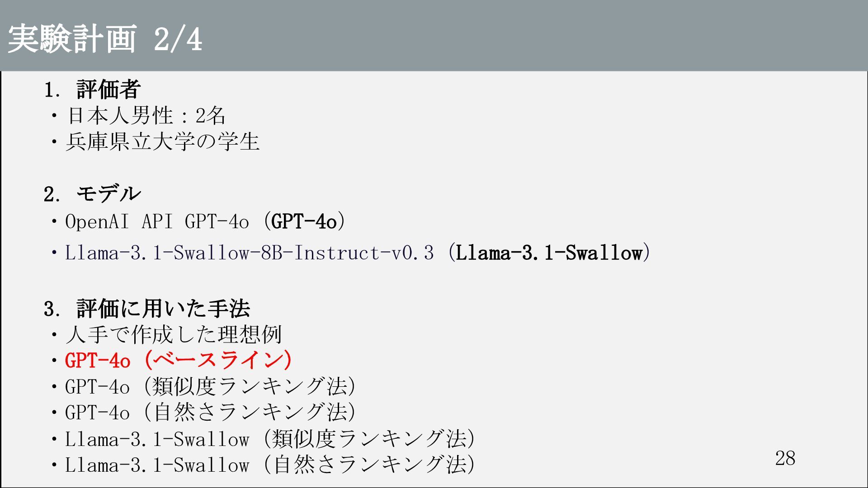Select the heading 1. 評価者

point(92,89)
